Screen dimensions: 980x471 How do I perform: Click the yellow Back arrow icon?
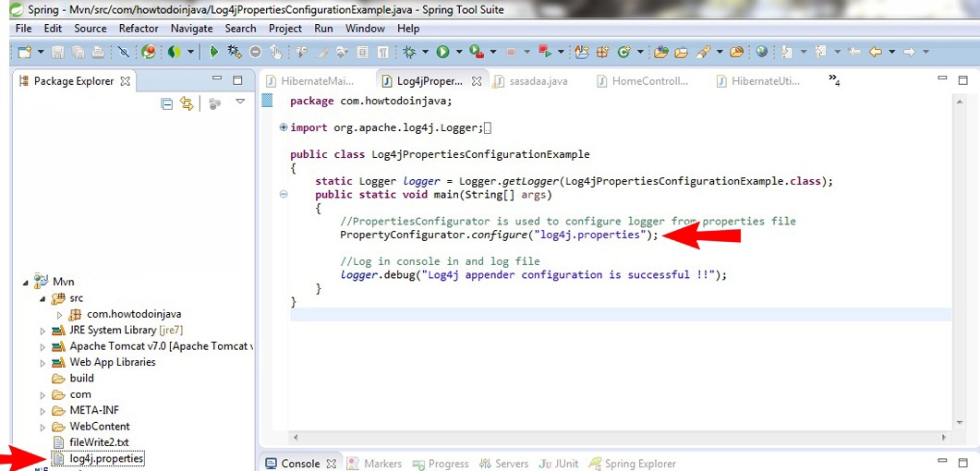875,52
